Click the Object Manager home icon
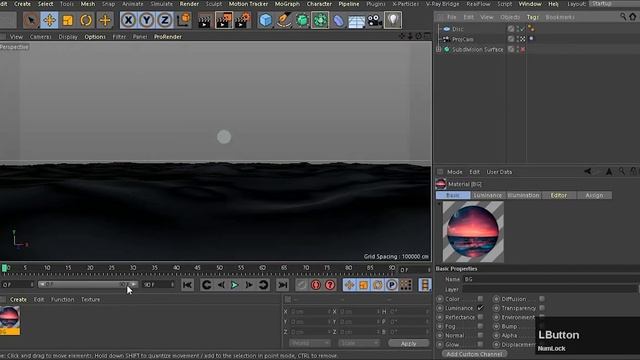 [x=633, y=17]
